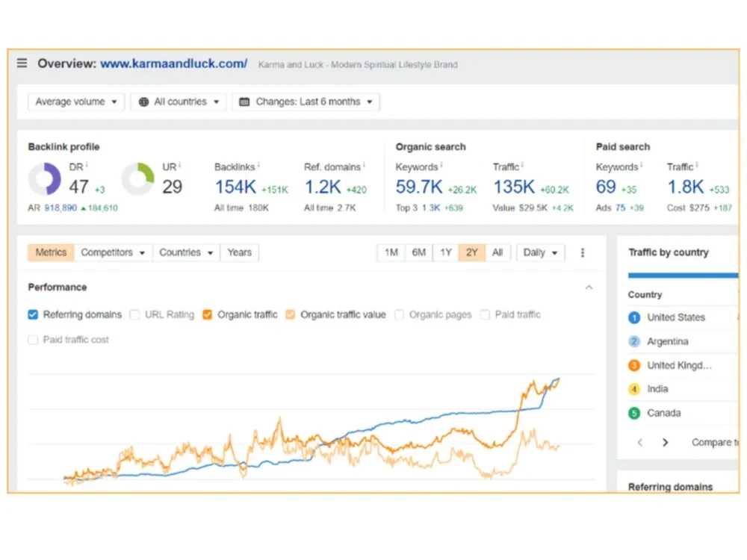This screenshot has height=560, width=747.
Task: Open the Countries dropdown tab
Action: [x=186, y=253]
